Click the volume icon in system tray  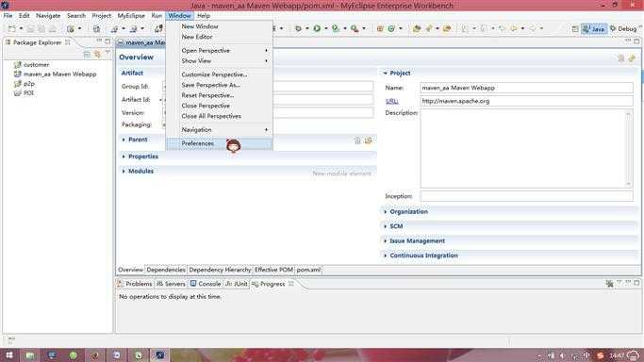562,355
